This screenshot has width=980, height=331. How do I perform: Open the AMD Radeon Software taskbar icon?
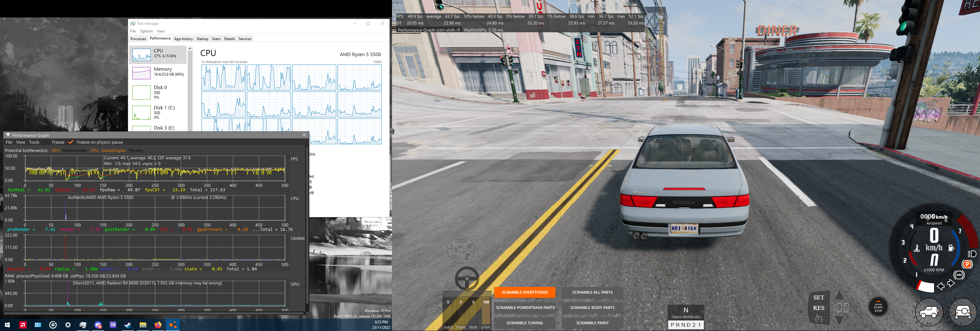click(x=23, y=325)
